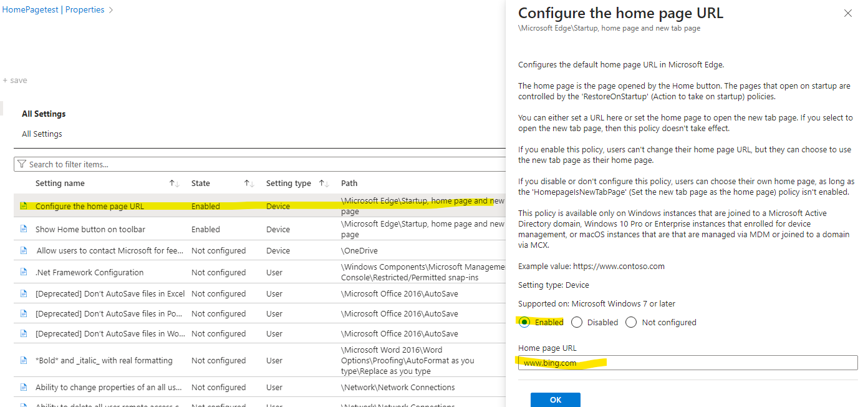
Task: Click document icon beside Show Home button on toolbar
Action: click(x=24, y=228)
